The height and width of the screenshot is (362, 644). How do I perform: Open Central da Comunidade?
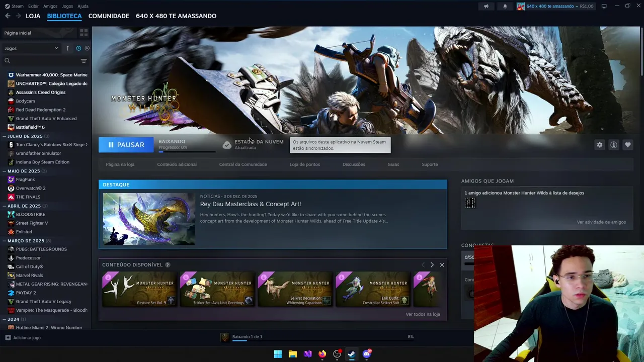[243, 164]
